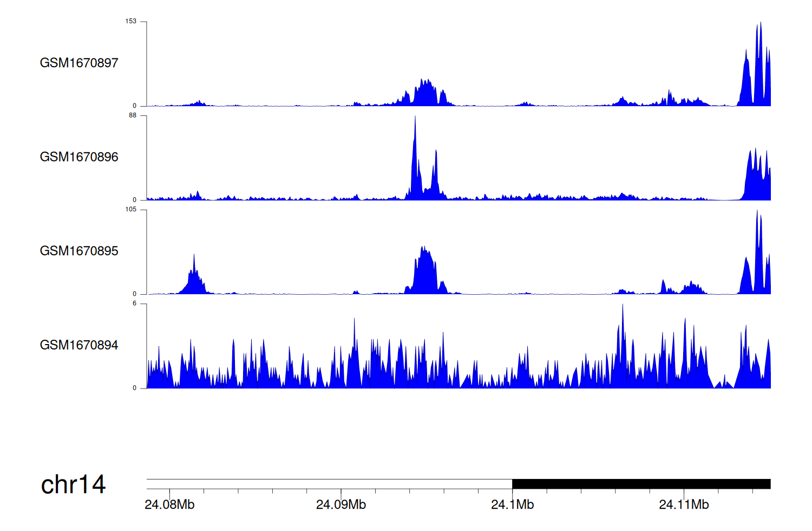This screenshot has width=812, height=531.
Task: Click the 24.1Mb coordinate label
Action: click(x=512, y=505)
